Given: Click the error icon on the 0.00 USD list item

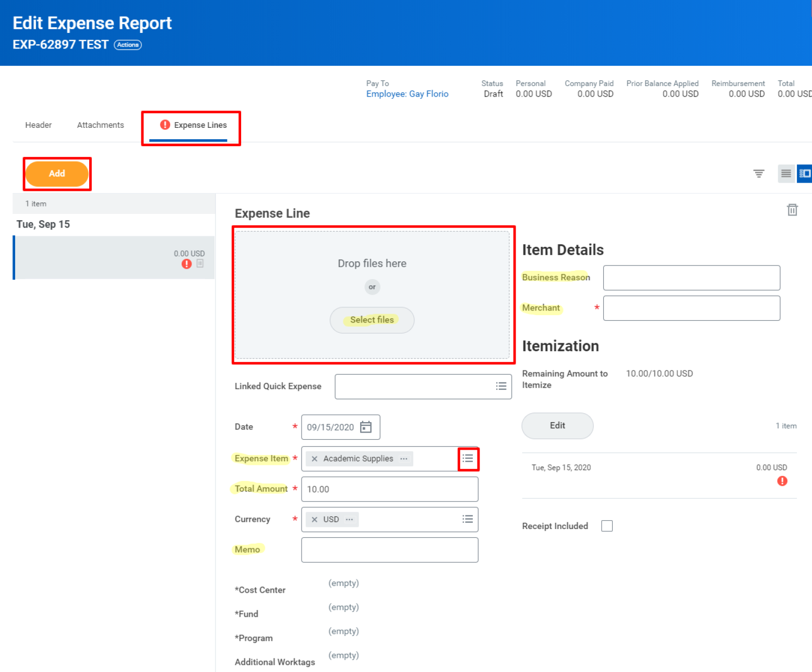Looking at the screenshot, I should tap(186, 264).
